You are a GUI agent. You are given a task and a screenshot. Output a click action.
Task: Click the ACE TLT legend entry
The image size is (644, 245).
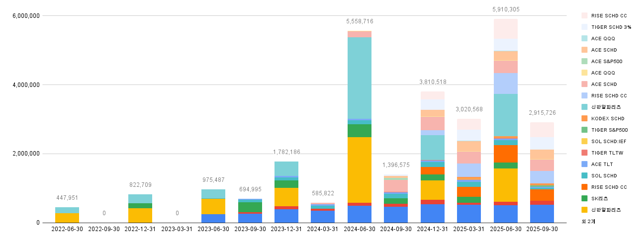tap(601, 164)
